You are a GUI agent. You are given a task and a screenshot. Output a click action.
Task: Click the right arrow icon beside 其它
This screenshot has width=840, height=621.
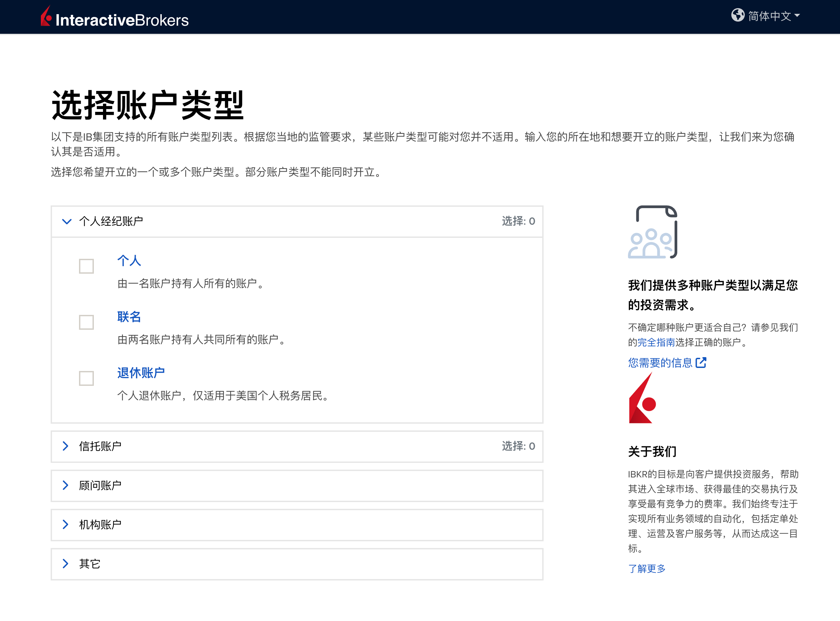[66, 564]
